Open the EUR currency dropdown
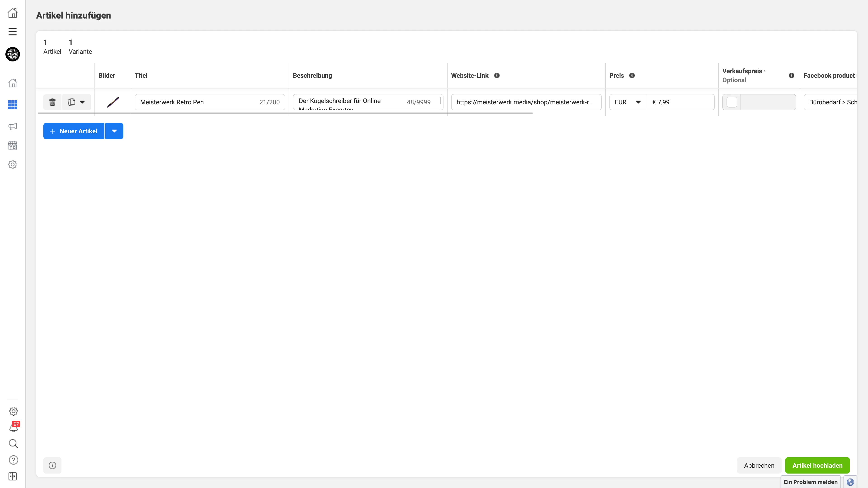Viewport: 868px width, 488px height. tap(628, 102)
